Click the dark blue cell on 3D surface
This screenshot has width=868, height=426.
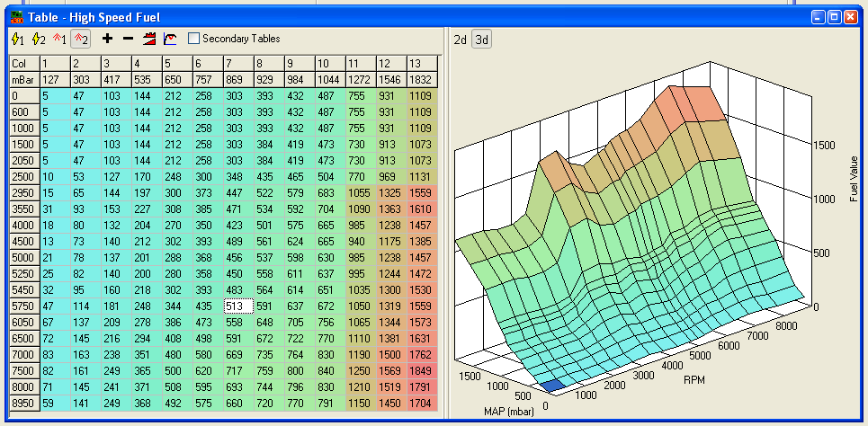pyautogui.click(x=552, y=386)
